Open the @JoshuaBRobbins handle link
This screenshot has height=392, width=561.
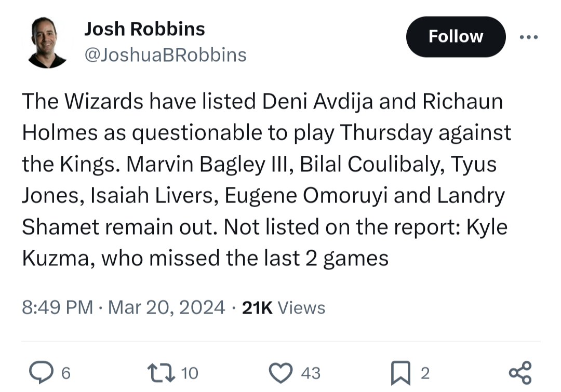coord(165,55)
